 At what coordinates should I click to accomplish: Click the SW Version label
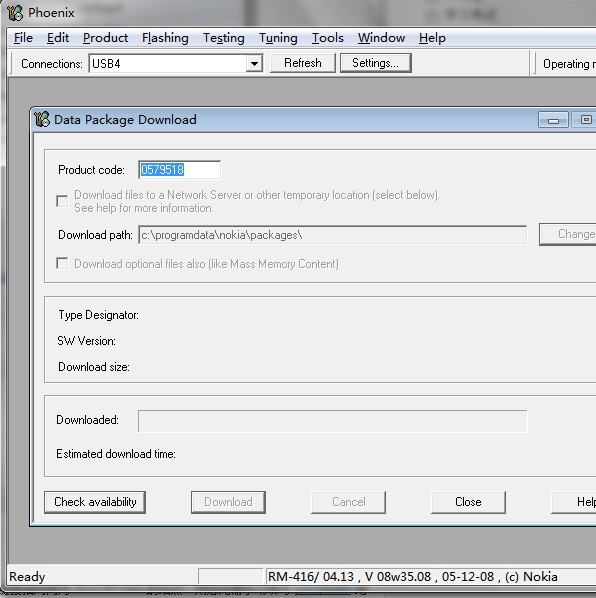pyautogui.click(x=87, y=341)
